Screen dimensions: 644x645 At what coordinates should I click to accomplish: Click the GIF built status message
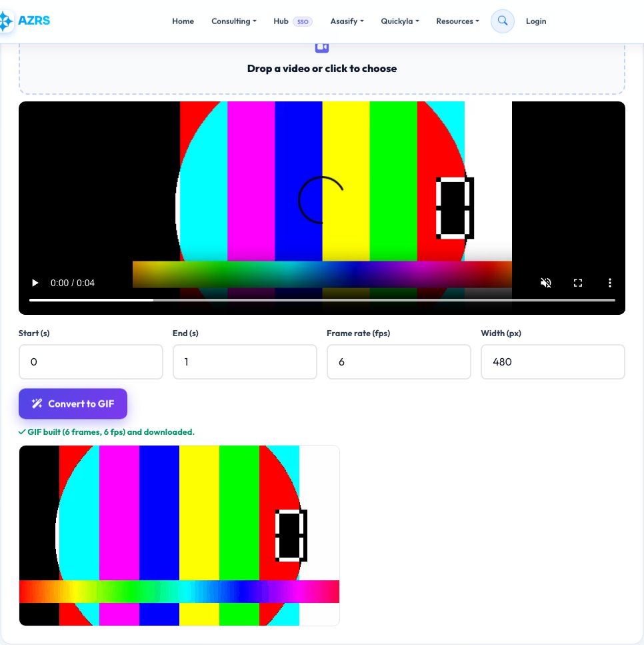pos(107,432)
